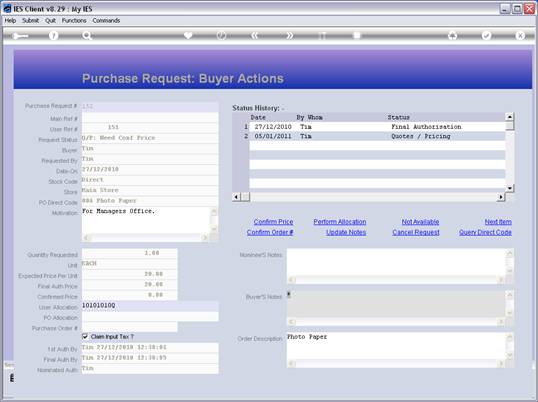Click the Confirm Price link

[273, 222]
